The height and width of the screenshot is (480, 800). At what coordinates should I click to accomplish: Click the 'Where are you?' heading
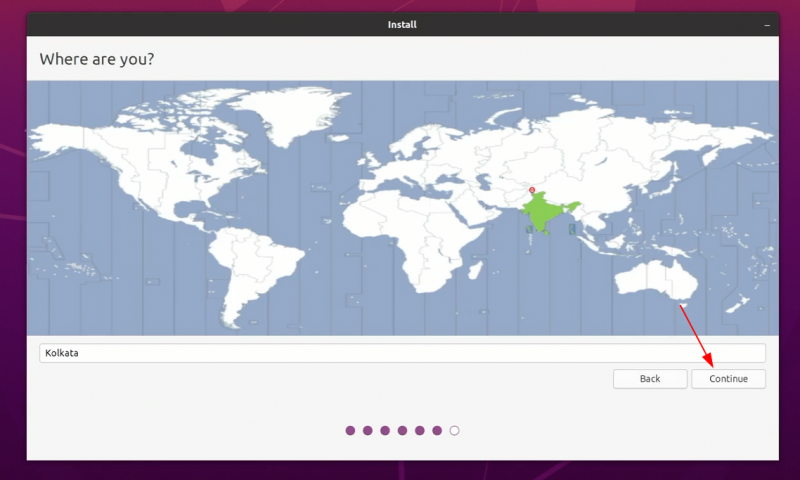(x=97, y=59)
